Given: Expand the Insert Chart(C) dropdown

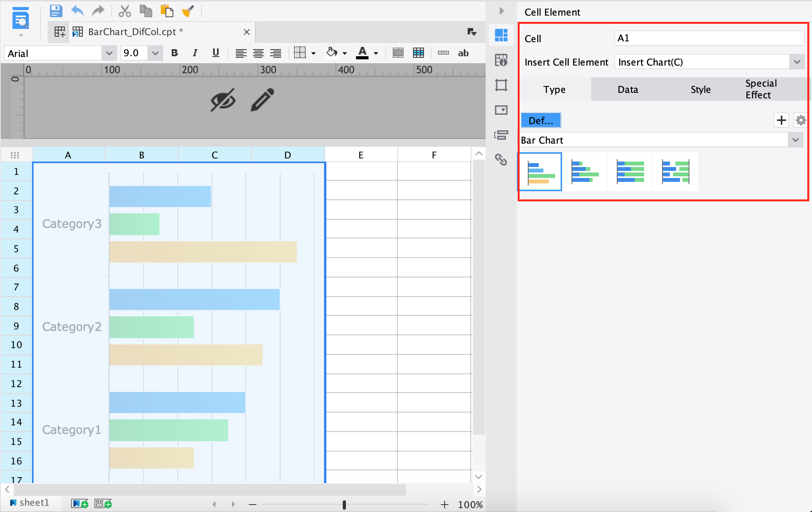Looking at the screenshot, I should (797, 62).
